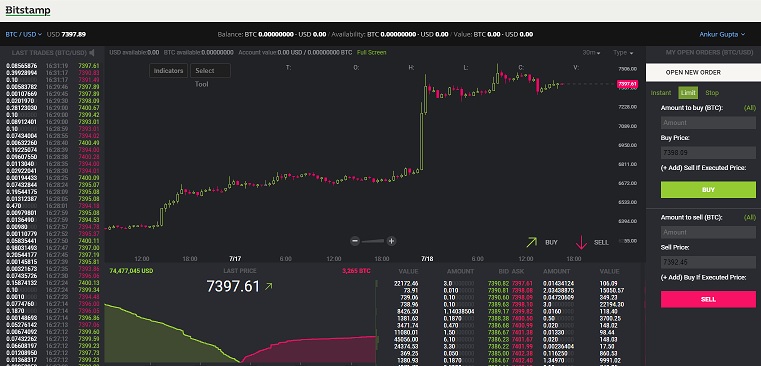
Task: Click (All) next to Amount to sell
Action: (749, 217)
